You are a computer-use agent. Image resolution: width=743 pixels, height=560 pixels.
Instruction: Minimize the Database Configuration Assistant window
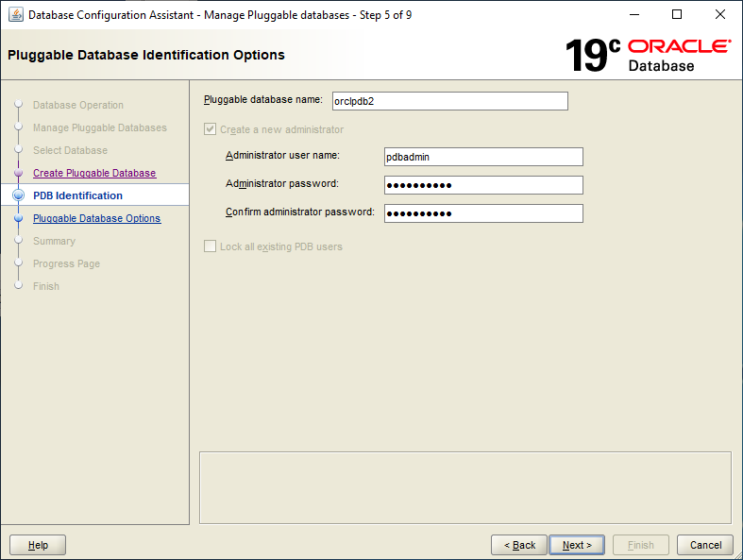pos(634,15)
